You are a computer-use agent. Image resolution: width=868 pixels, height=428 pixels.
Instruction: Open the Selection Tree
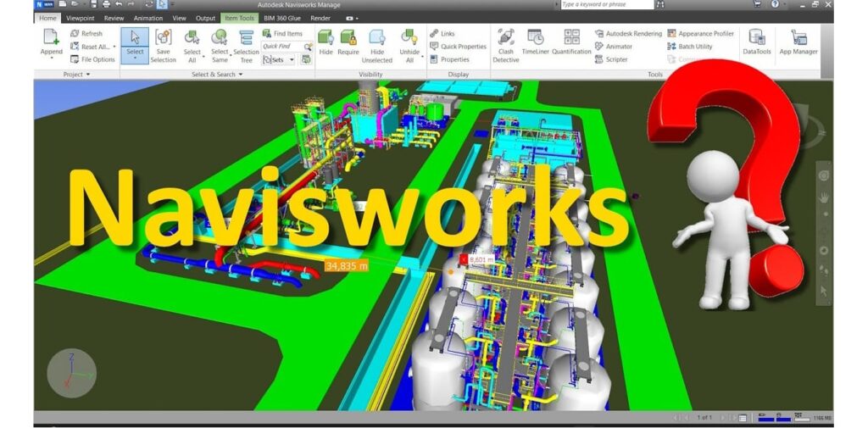pos(247,46)
